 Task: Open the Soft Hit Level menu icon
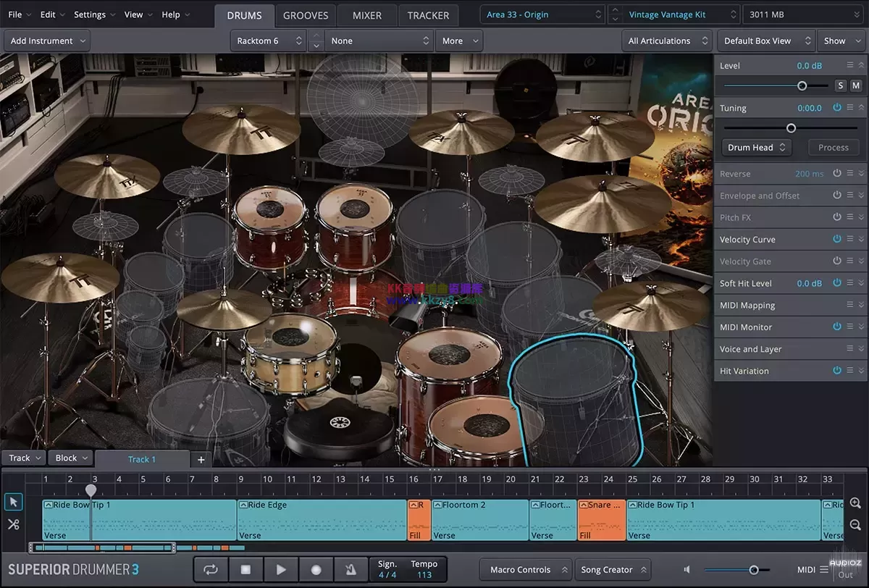[x=850, y=283]
